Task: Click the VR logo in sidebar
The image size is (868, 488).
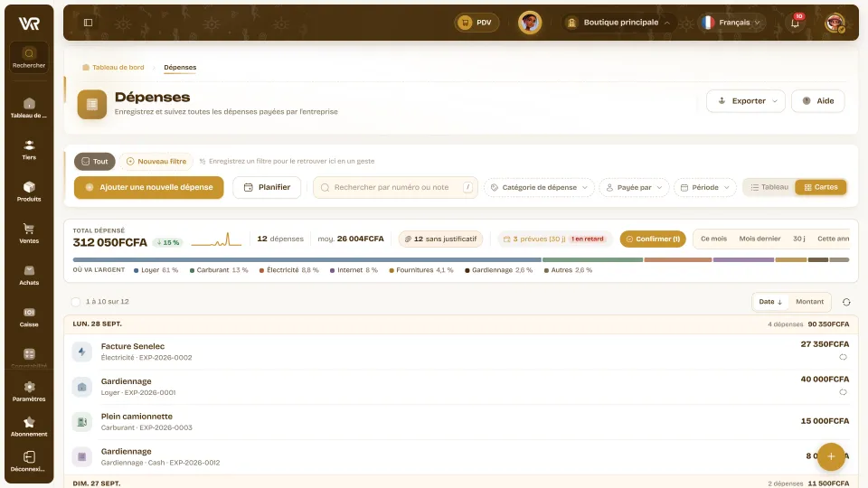Action: click(29, 23)
